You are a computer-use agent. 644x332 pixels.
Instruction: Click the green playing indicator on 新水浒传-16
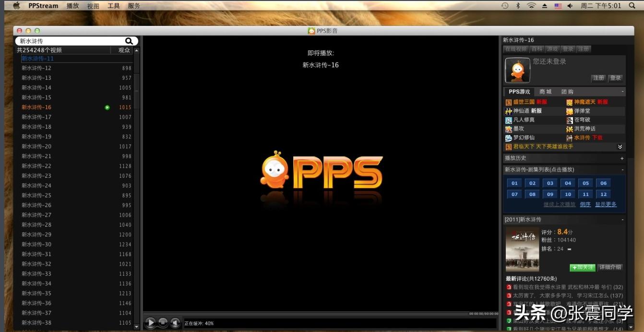coord(107,108)
